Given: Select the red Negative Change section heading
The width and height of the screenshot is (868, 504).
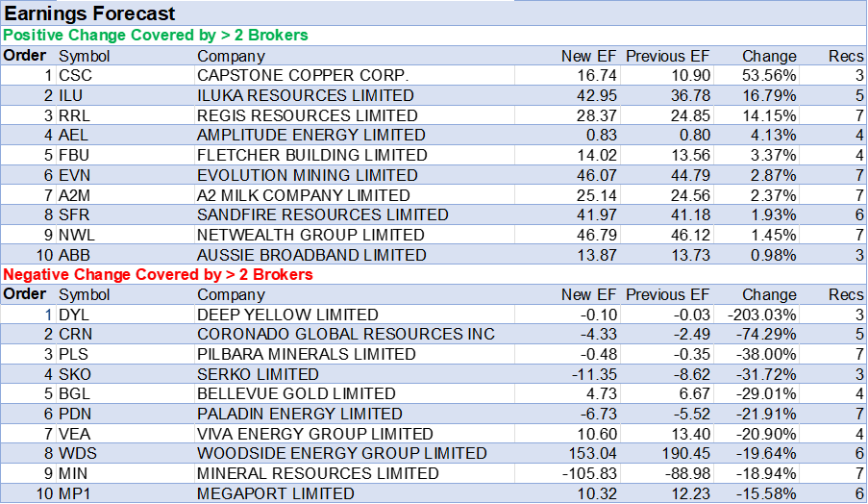Looking at the screenshot, I should coord(159,275).
